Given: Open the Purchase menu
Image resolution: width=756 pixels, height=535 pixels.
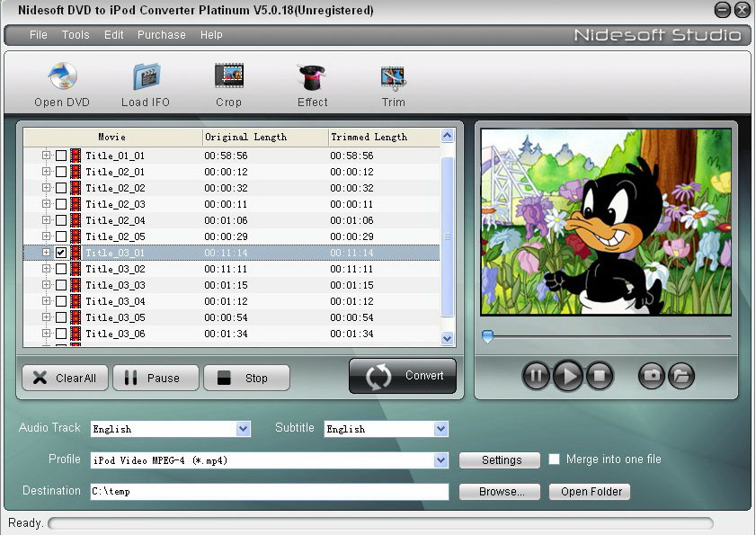Looking at the screenshot, I should (161, 35).
